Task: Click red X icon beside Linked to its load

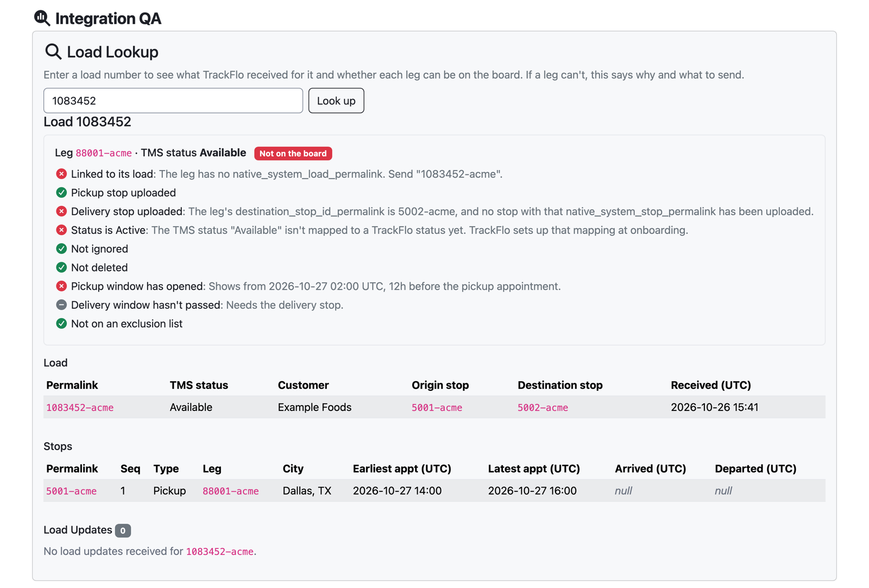Action: [61, 174]
